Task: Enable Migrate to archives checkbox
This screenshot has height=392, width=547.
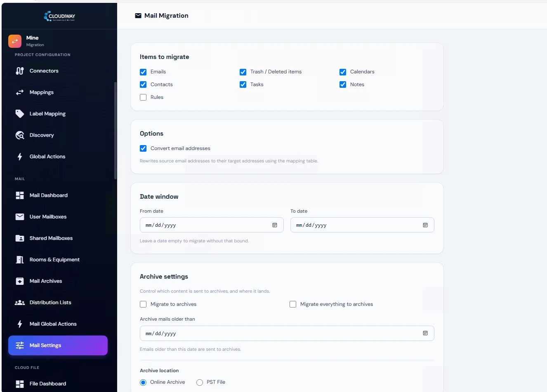Action: (x=143, y=304)
